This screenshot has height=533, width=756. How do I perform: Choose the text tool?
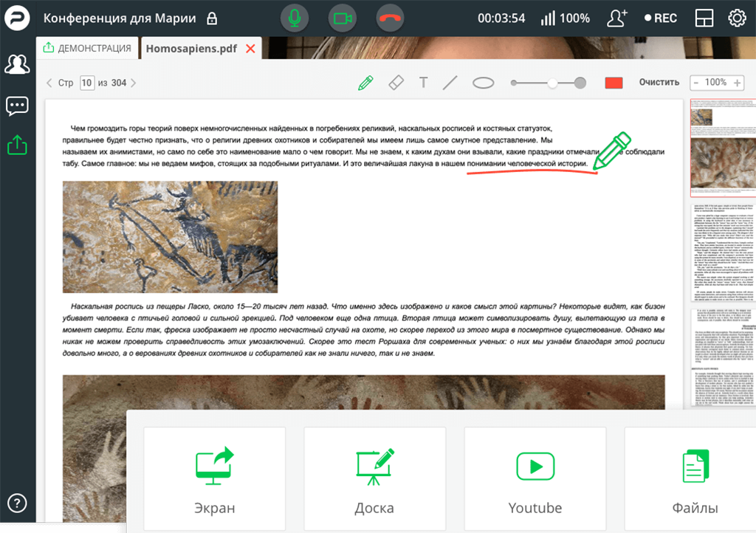click(x=424, y=83)
